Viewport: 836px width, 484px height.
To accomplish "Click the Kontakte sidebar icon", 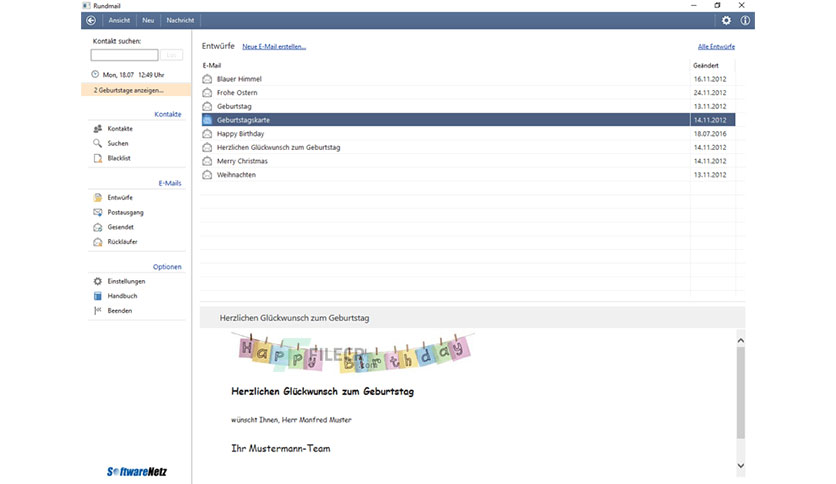I will (98, 128).
